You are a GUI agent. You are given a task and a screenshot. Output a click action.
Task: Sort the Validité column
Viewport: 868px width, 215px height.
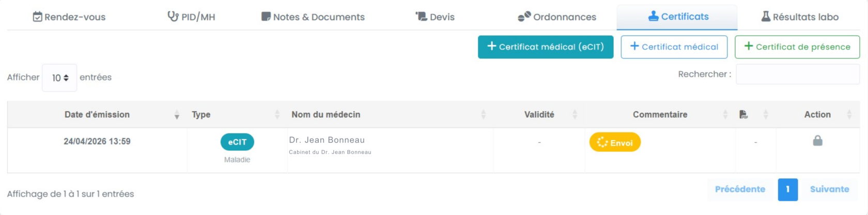click(x=575, y=115)
